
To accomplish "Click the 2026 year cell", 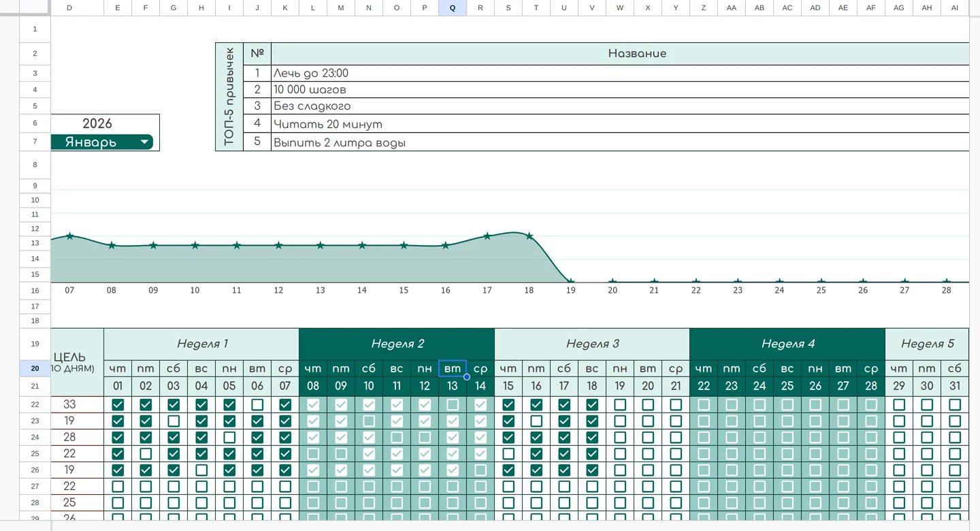I will point(97,123).
